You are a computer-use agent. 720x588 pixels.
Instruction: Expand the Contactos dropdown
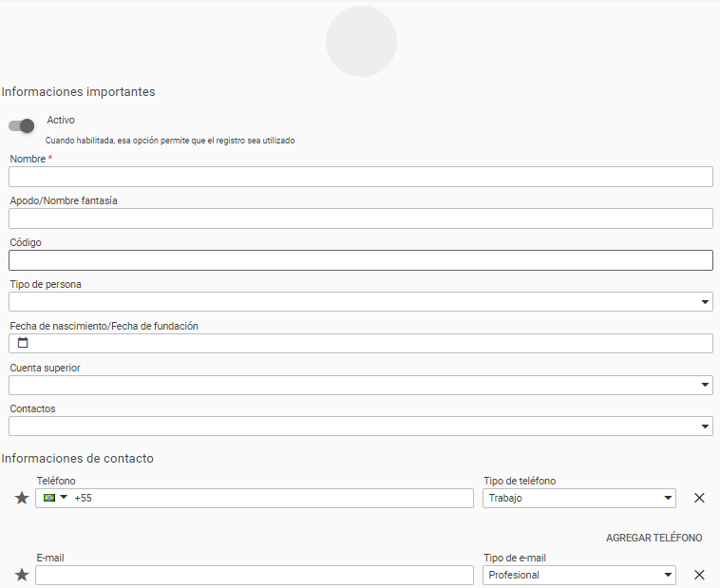[x=360, y=427]
